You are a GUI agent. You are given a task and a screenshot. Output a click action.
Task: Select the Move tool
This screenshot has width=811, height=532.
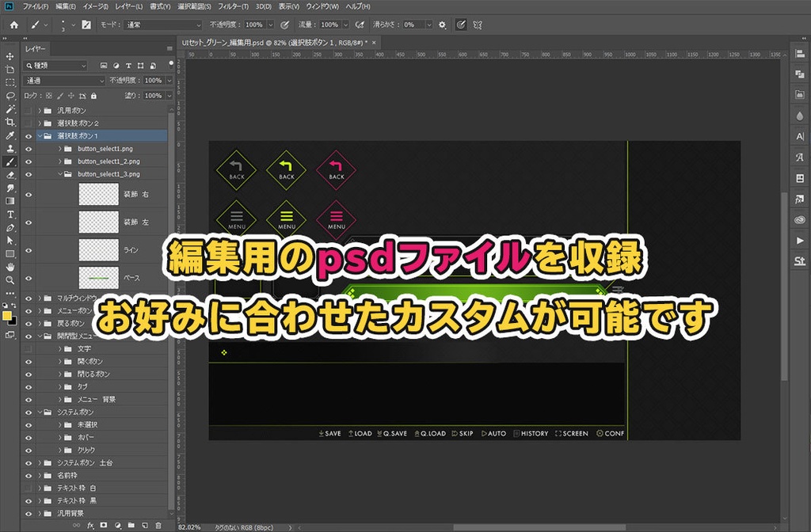click(10, 55)
